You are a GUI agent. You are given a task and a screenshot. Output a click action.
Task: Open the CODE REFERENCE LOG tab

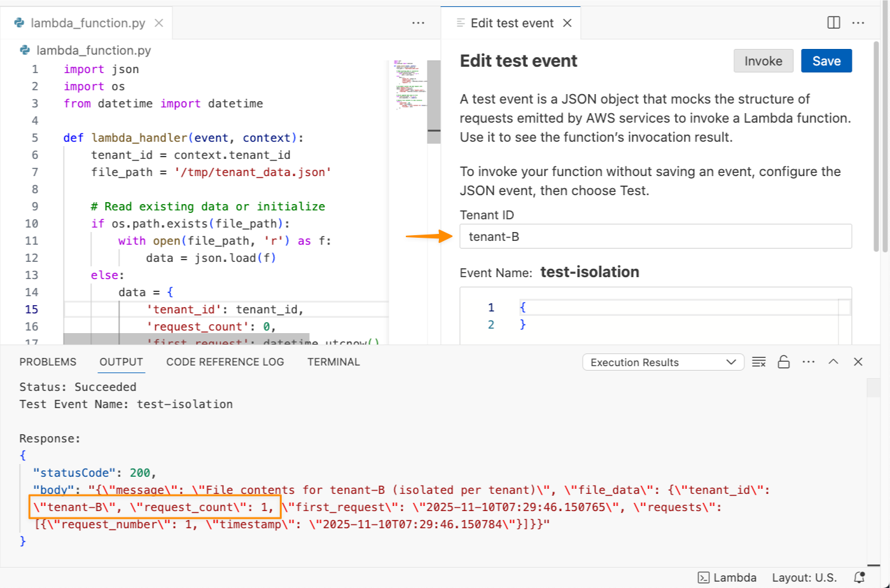(x=225, y=362)
